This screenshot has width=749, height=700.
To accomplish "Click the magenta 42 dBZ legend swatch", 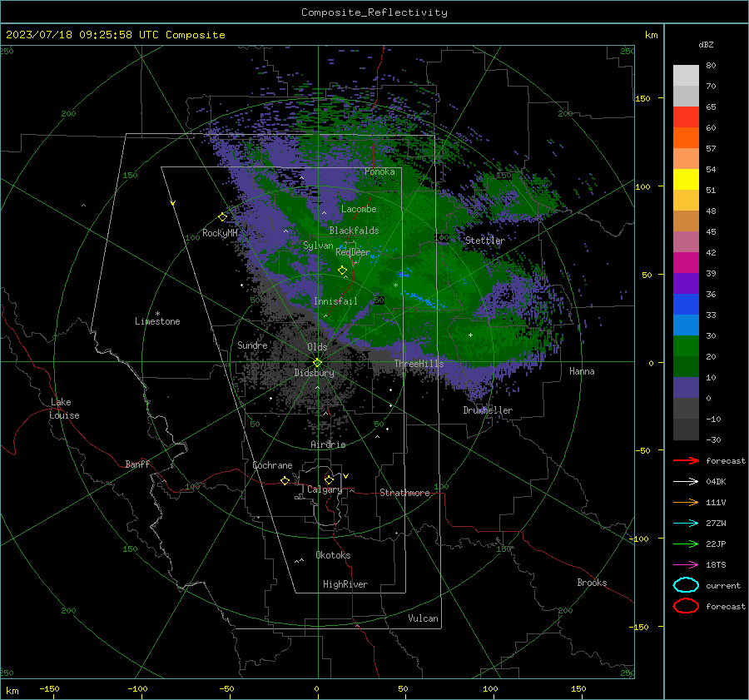I will point(686,262).
